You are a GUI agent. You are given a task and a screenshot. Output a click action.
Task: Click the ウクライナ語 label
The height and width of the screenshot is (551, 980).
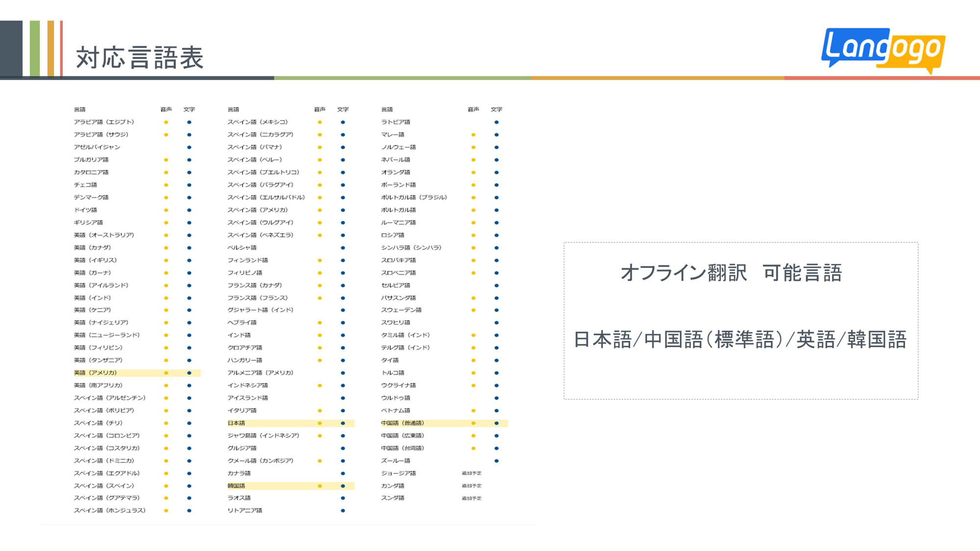398,385
